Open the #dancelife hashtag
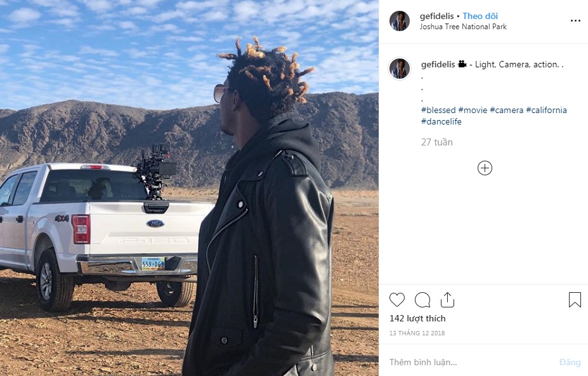Image resolution: width=588 pixels, height=376 pixels. point(441,121)
